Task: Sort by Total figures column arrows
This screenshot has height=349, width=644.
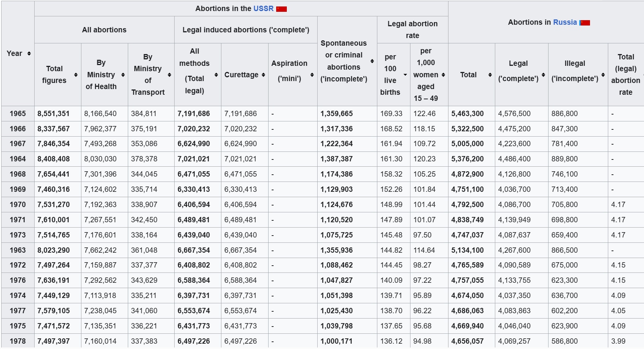Action: [x=76, y=75]
